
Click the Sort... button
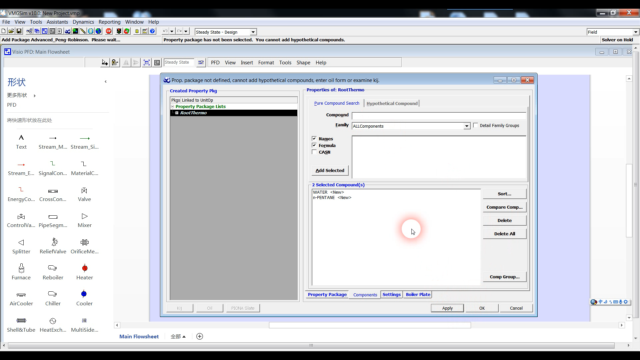(504, 194)
